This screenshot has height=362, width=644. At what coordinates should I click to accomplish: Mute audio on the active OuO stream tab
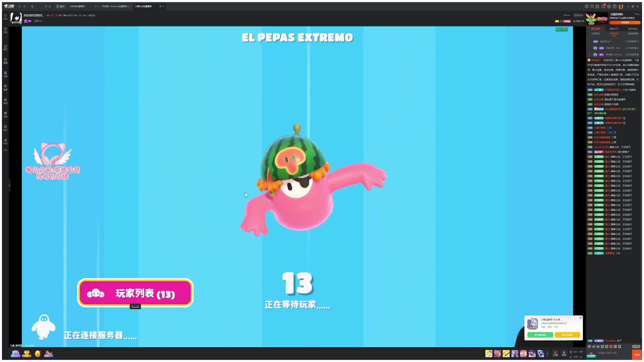coord(160,6)
